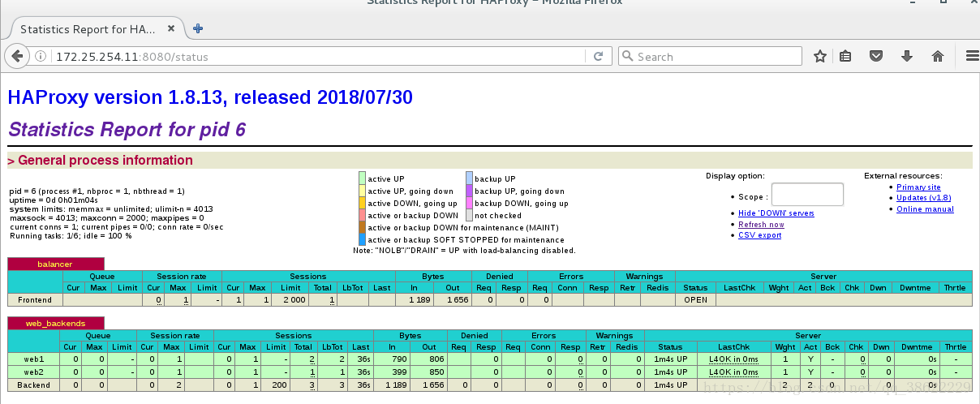
Task: Open the Updates (v1.8) link
Action: pyautogui.click(x=923, y=198)
